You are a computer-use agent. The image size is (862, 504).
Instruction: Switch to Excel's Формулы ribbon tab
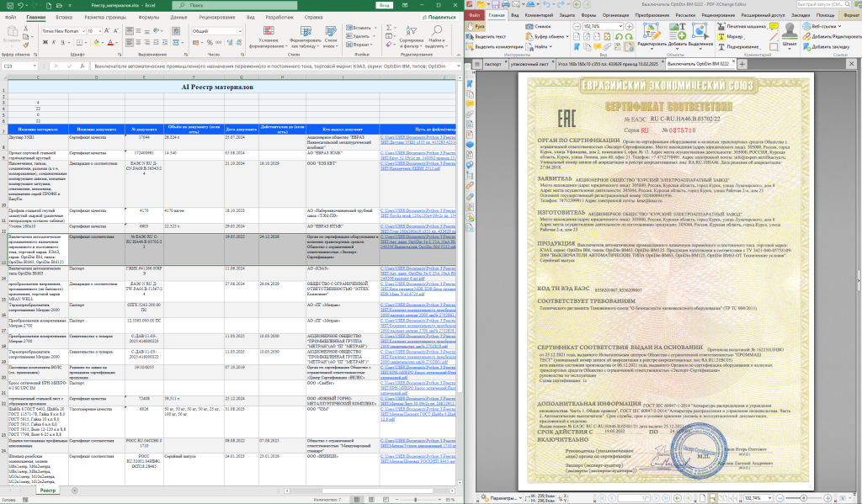(148, 17)
